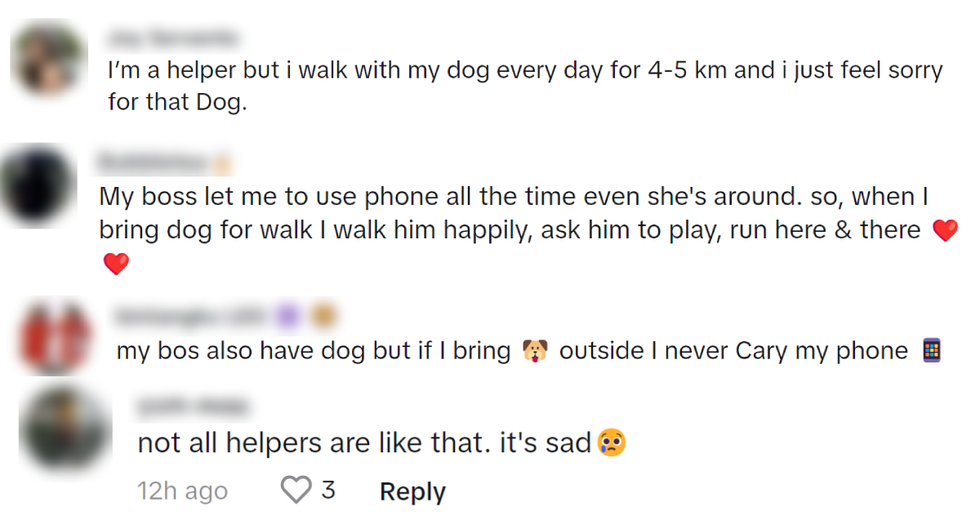Click the red heart emoji on its own line
The height and width of the screenshot is (520, 980).
coord(116,264)
